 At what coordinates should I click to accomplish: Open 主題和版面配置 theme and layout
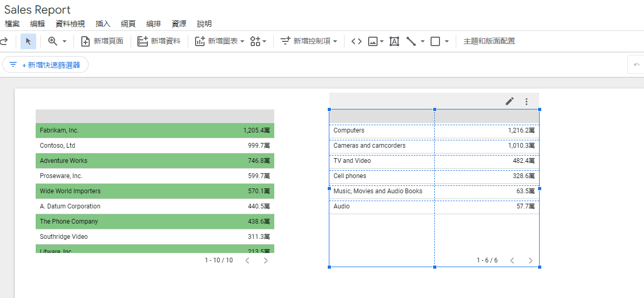(x=489, y=41)
